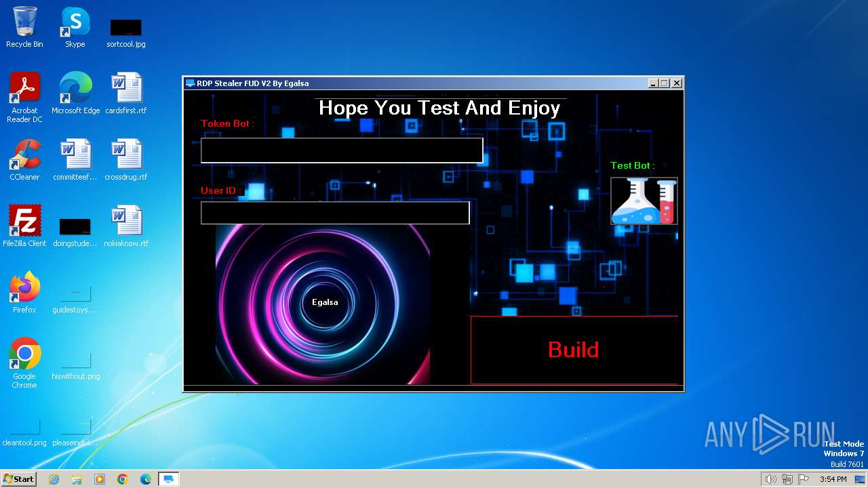Click the 3:54 PM taskbar clock

[x=833, y=479]
